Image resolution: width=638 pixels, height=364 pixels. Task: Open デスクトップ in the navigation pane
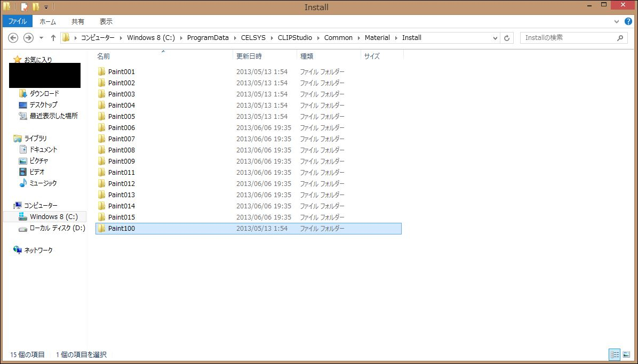pyautogui.click(x=44, y=104)
